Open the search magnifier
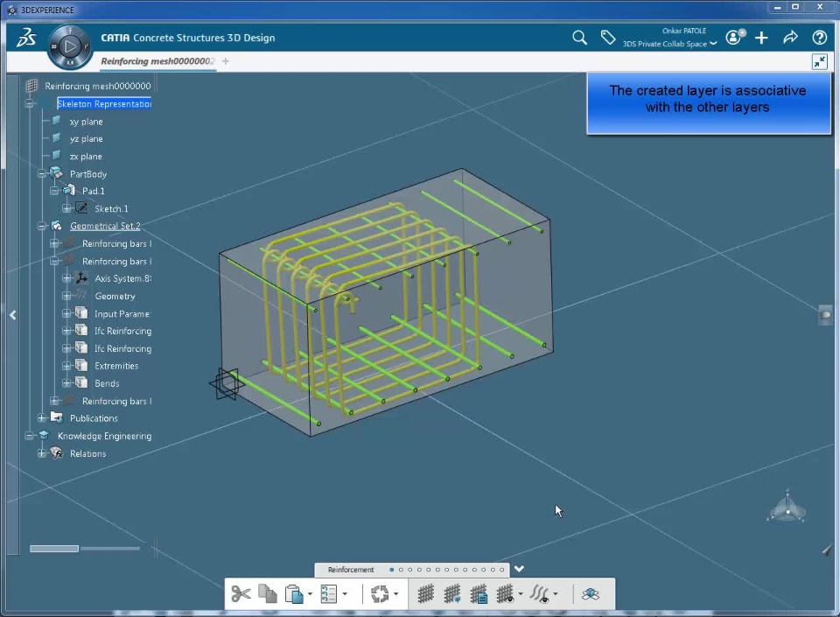Image resolution: width=840 pixels, height=617 pixels. (579, 38)
